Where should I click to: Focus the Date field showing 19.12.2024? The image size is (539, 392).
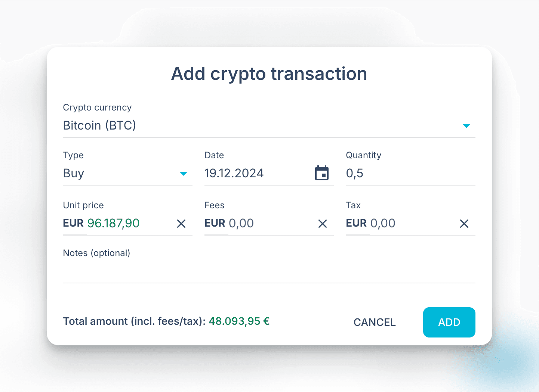[x=234, y=173]
